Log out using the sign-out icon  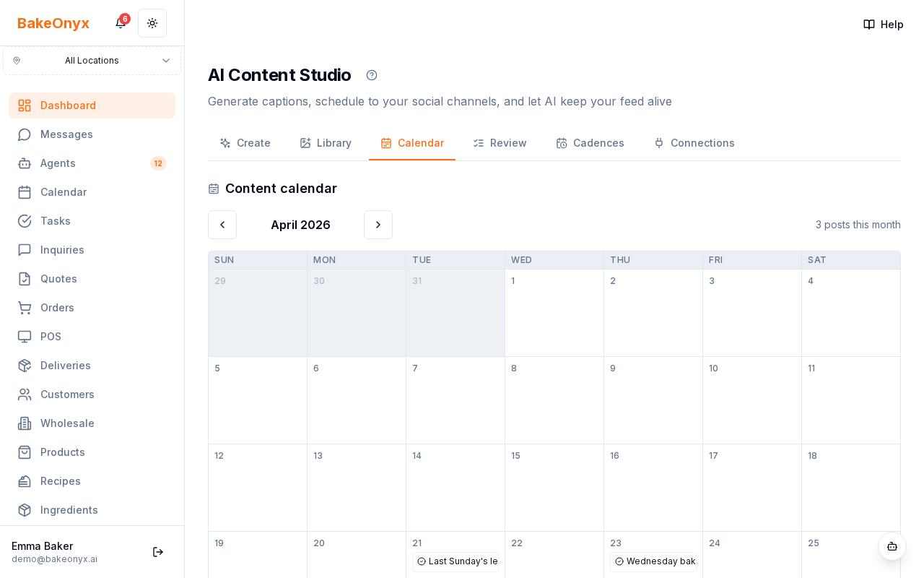[x=157, y=552]
